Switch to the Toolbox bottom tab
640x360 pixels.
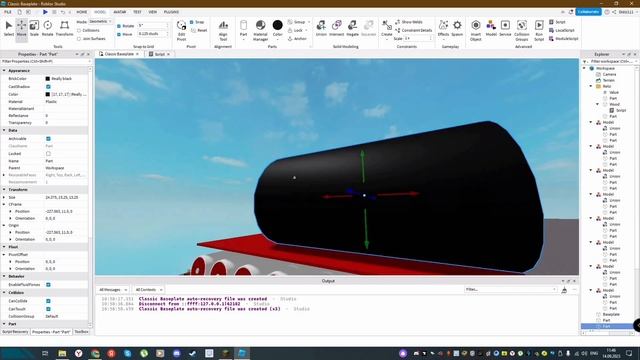pyautogui.click(x=81, y=332)
